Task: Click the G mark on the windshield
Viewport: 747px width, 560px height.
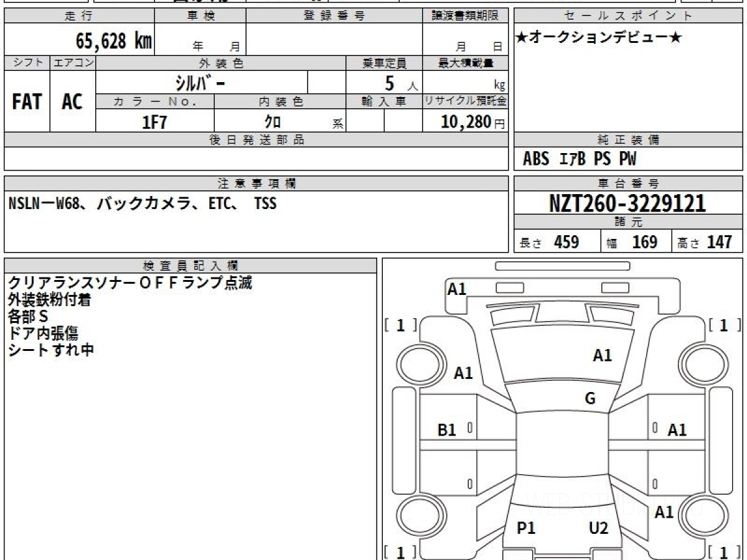Action: (x=590, y=398)
